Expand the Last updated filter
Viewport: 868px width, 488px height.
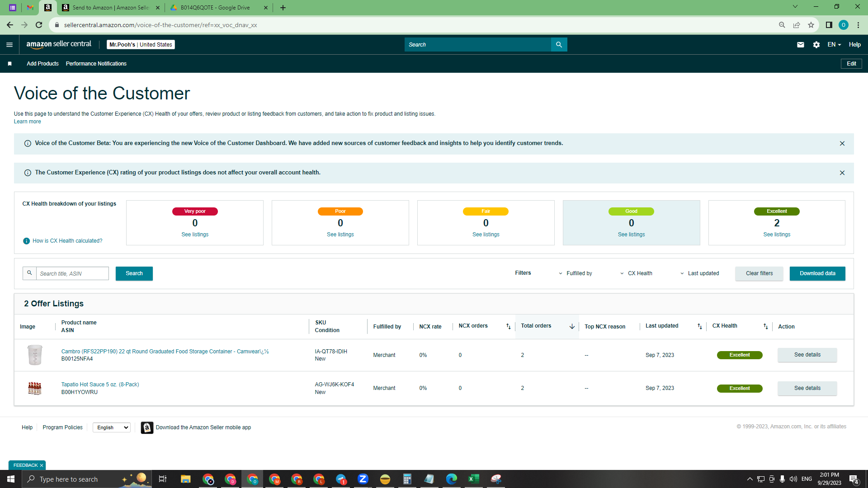click(699, 274)
